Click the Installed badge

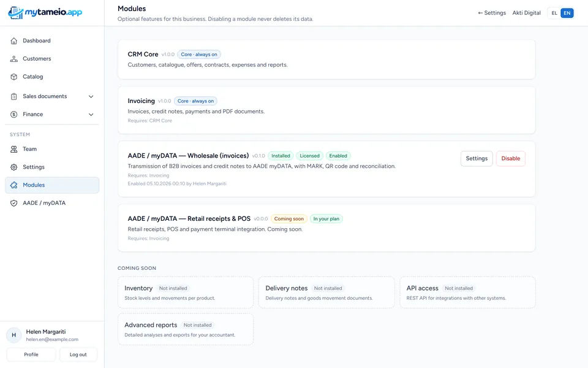pyautogui.click(x=281, y=156)
